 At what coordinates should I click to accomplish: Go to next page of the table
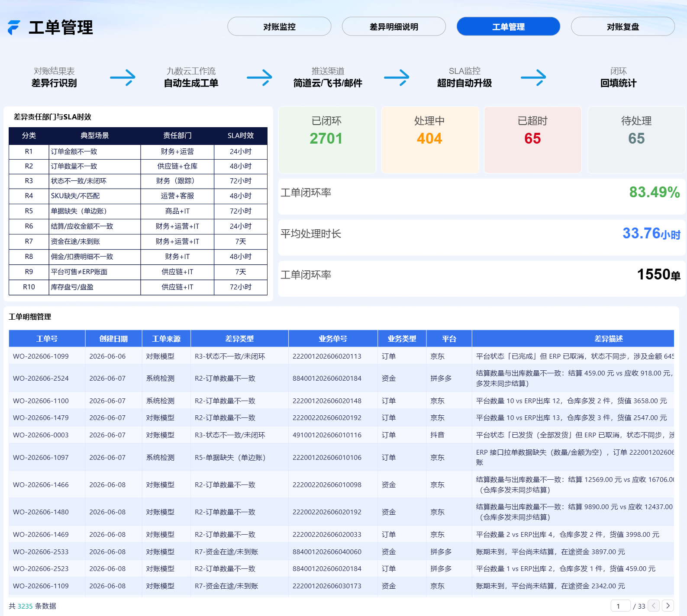click(x=668, y=606)
